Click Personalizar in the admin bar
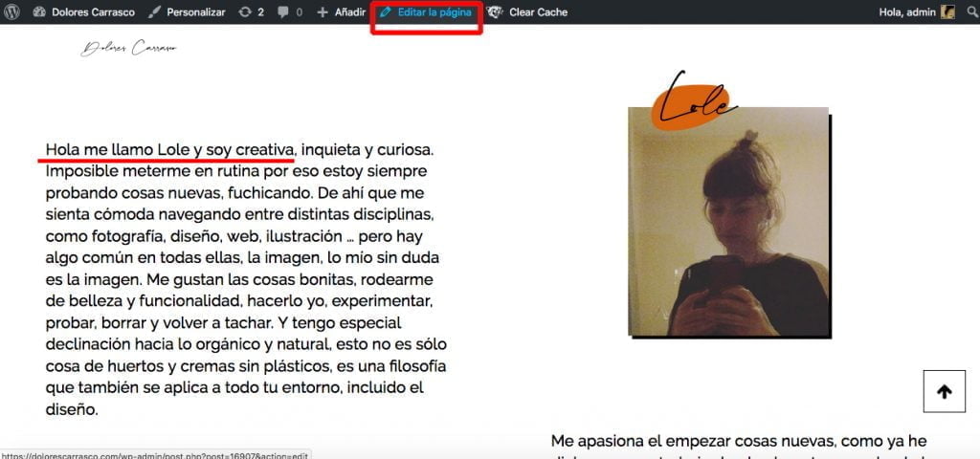Image resolution: width=980 pixels, height=459 pixels. pyautogui.click(x=189, y=11)
